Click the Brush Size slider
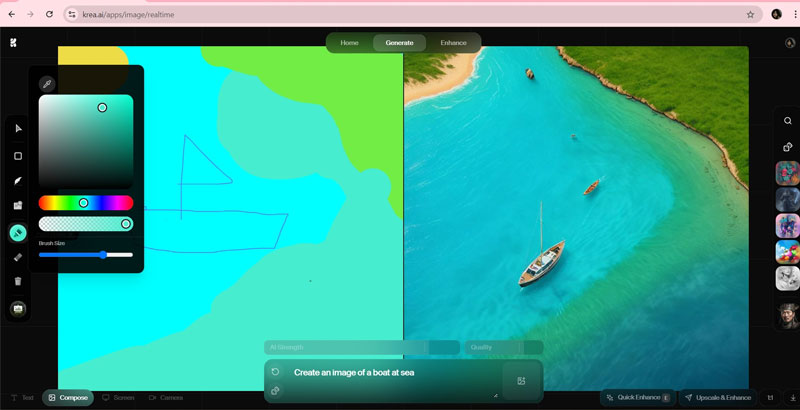Screen dimensions: 800x410 tap(85, 255)
